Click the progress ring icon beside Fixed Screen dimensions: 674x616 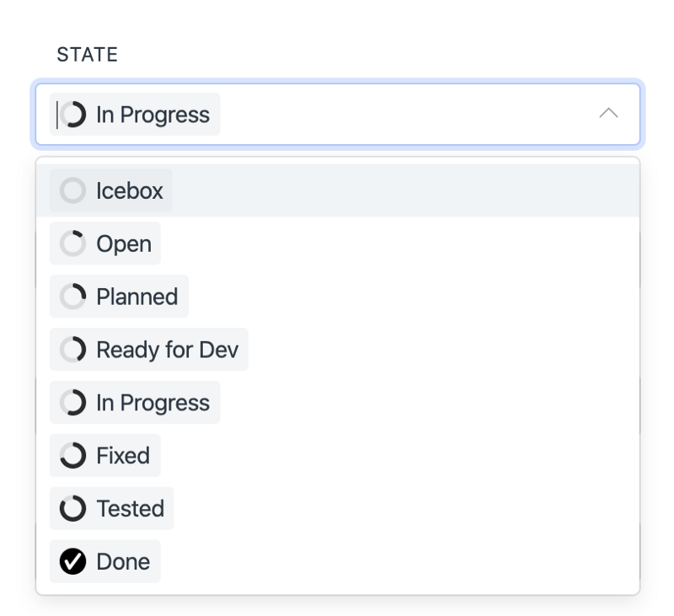(73, 456)
